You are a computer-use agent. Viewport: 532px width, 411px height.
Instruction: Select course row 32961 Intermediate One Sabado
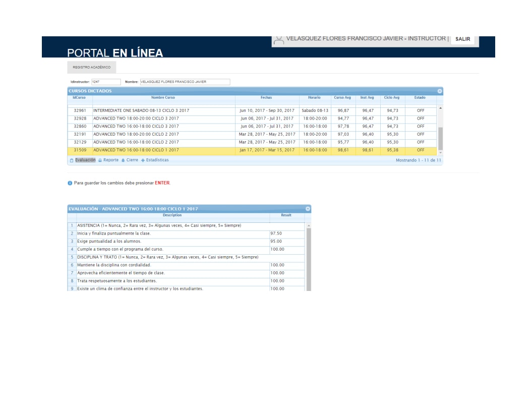(x=252, y=110)
